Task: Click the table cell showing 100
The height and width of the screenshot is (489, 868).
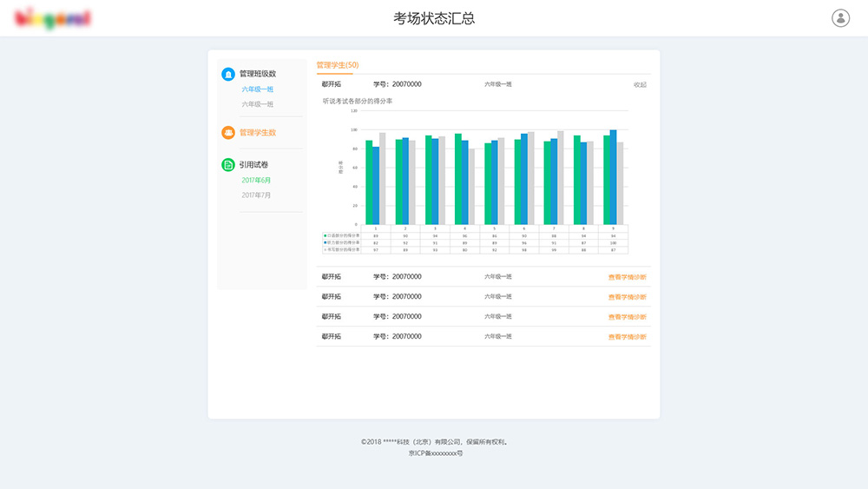Action: click(613, 243)
